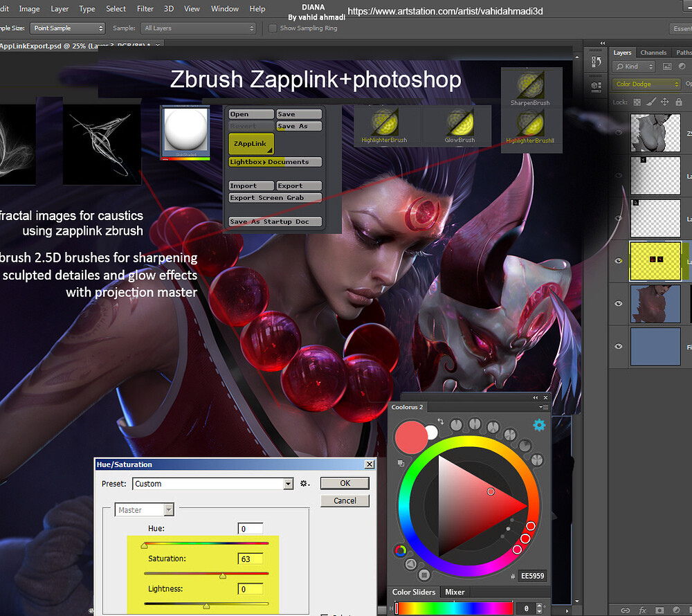The image size is (692, 616).
Task: Filter layers by pixel layer icon
Action: 667,66
